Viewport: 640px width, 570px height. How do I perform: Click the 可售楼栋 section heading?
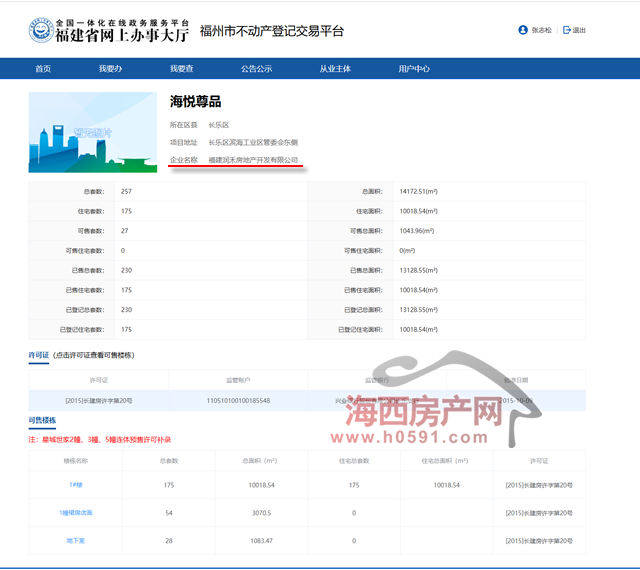(x=43, y=421)
